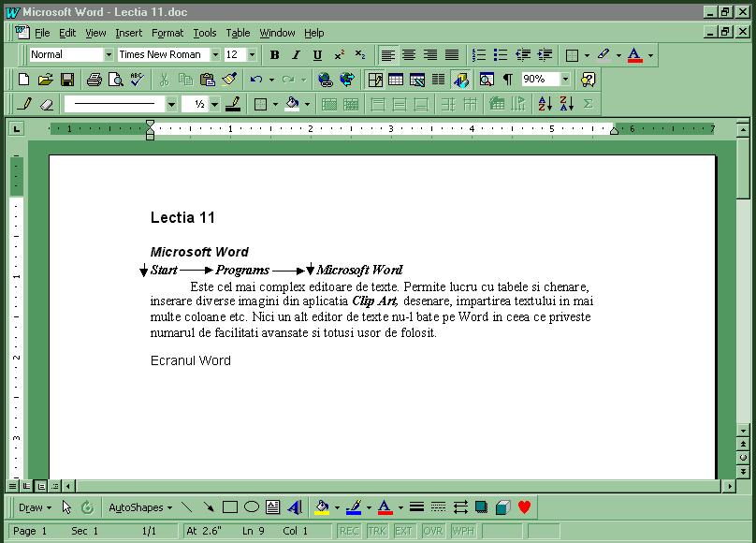
Task: Select the Draw Table pencil tool
Action: [x=24, y=104]
